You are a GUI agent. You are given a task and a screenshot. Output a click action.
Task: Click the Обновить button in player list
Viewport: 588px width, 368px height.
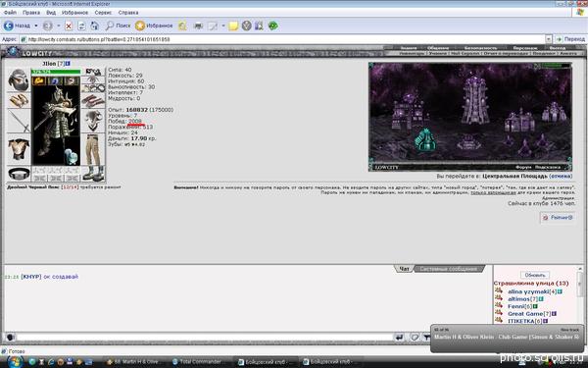(535, 275)
